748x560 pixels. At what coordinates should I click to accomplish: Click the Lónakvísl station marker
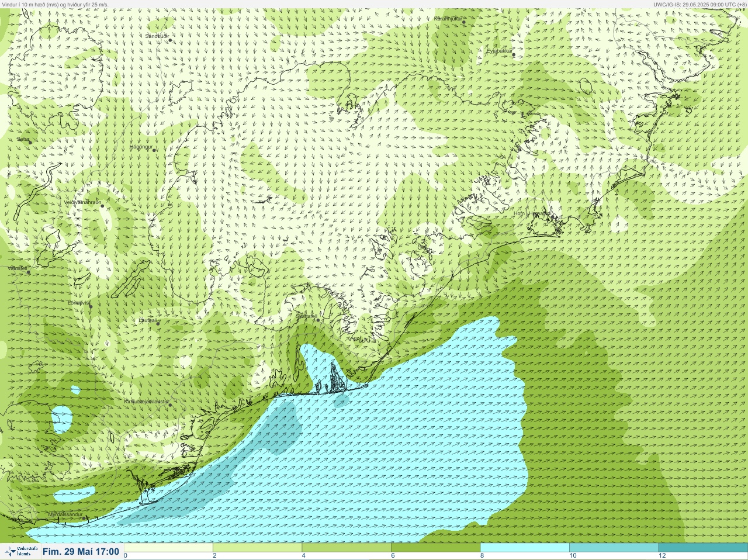pyautogui.click(x=91, y=306)
